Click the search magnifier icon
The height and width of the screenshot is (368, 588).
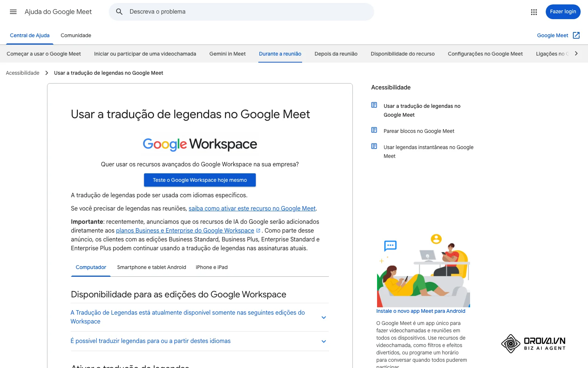(119, 12)
